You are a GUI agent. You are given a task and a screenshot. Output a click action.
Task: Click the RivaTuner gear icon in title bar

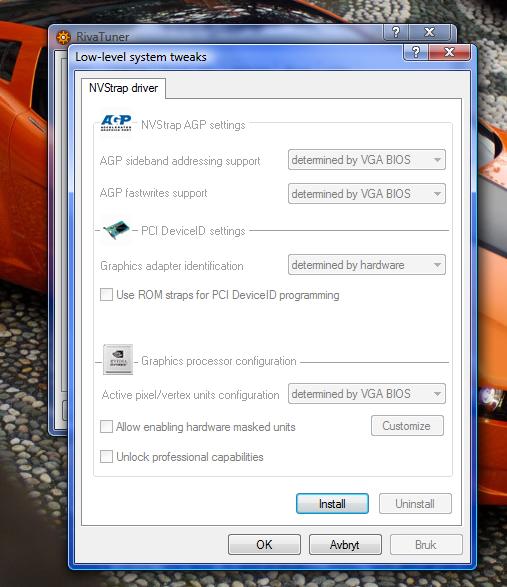(x=63, y=37)
